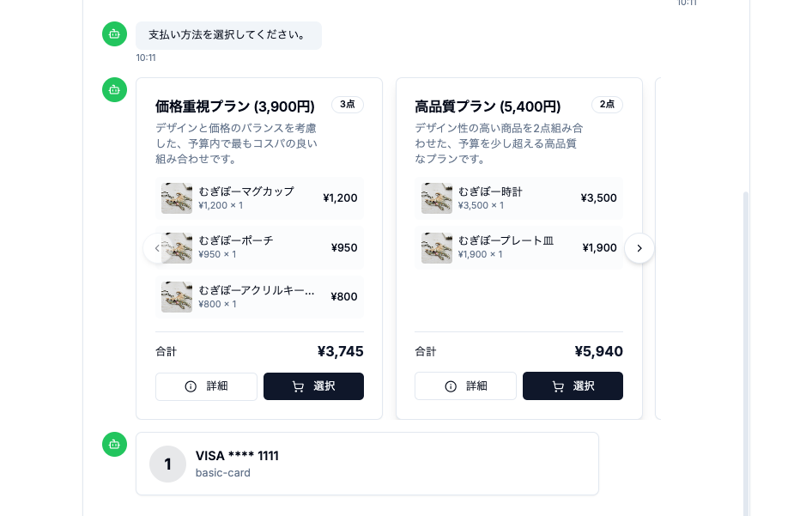Click the 3点 badge on the price plan

(348, 105)
